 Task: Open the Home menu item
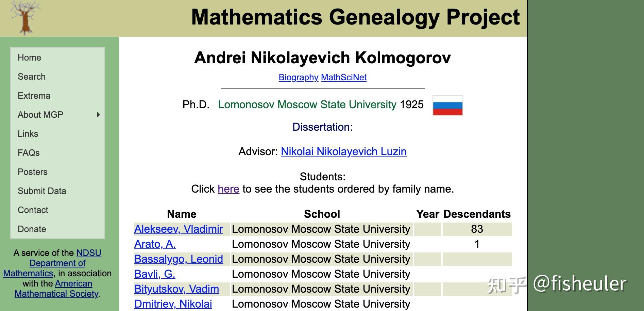point(30,58)
